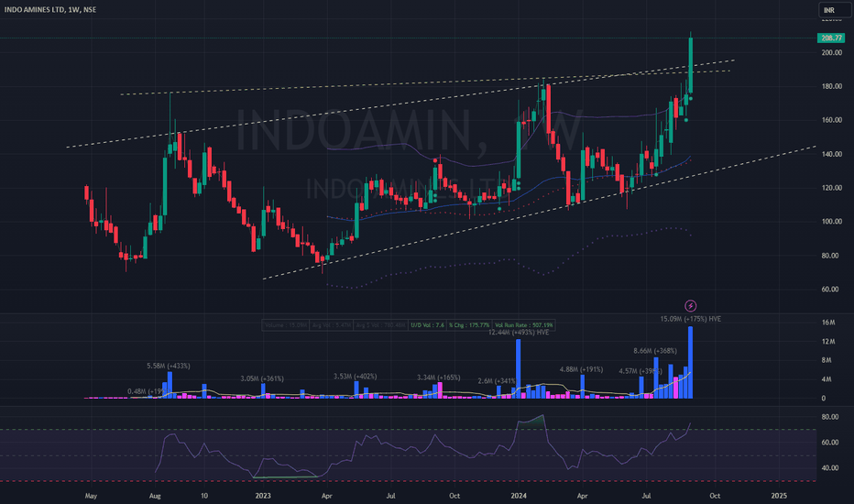Viewport: 854px width, 504px height.
Task: Click the 8M volume axis label
Action: (827, 360)
